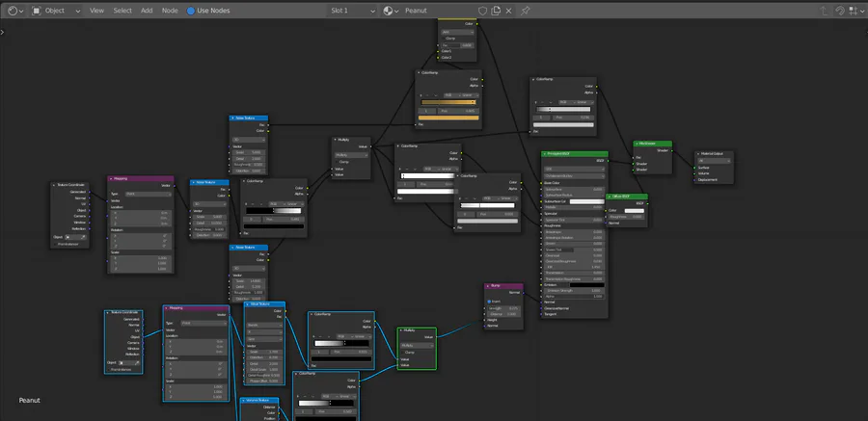Select the green-outlined Multiply node header
This screenshot has height=421, width=868.
pyautogui.click(x=417, y=330)
